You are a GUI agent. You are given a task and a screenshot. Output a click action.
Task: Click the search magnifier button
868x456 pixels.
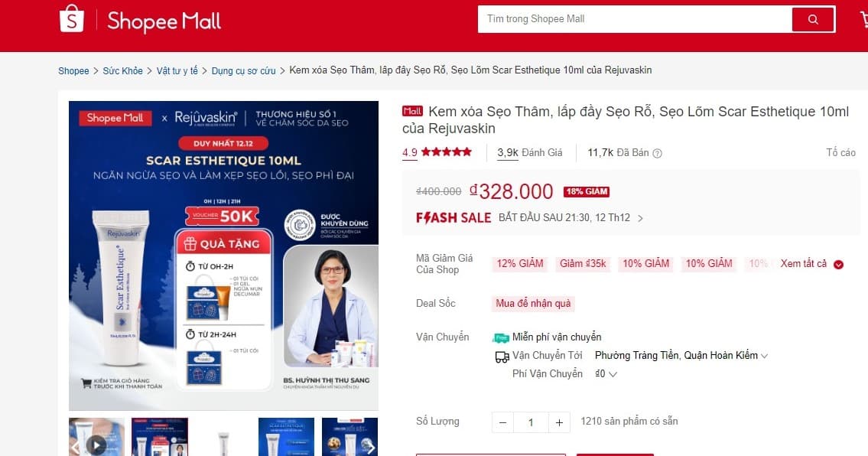[813, 19]
